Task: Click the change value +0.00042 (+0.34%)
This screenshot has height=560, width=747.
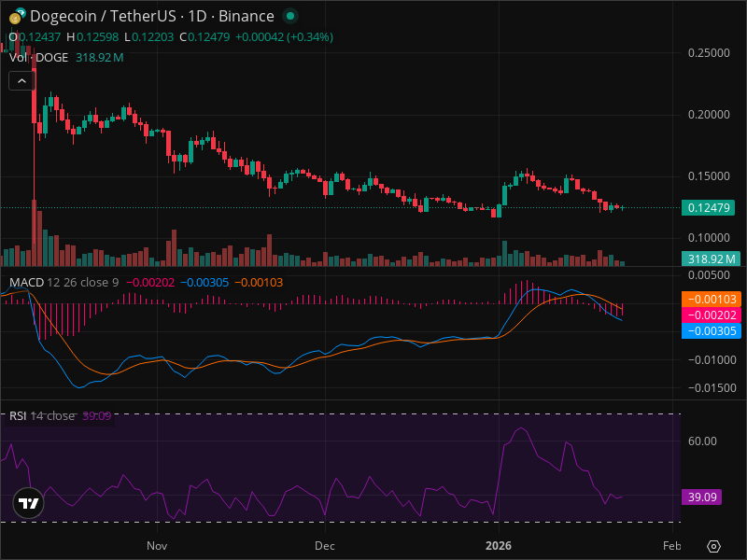Action: pyautogui.click(x=285, y=37)
